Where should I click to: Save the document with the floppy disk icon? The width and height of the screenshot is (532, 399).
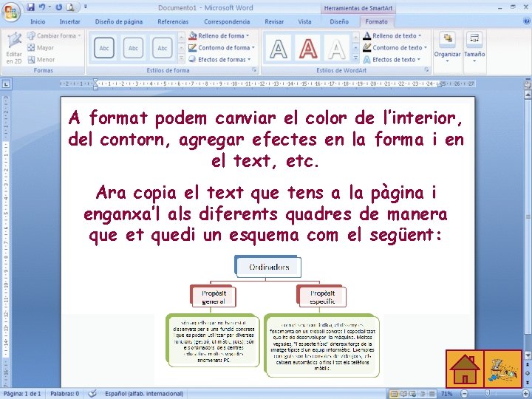30,7
